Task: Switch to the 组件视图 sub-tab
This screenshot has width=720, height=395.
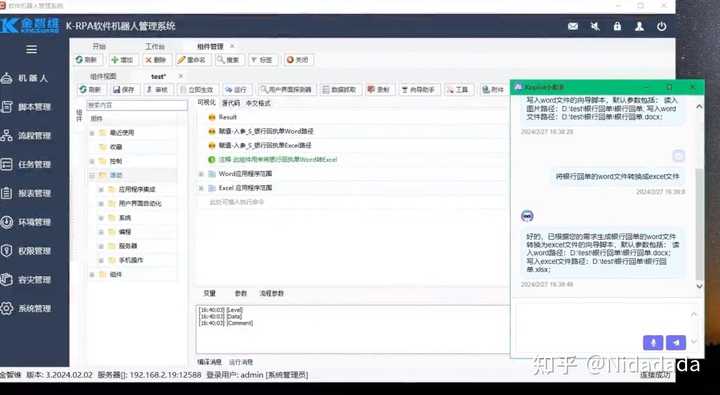Action: [x=103, y=76]
